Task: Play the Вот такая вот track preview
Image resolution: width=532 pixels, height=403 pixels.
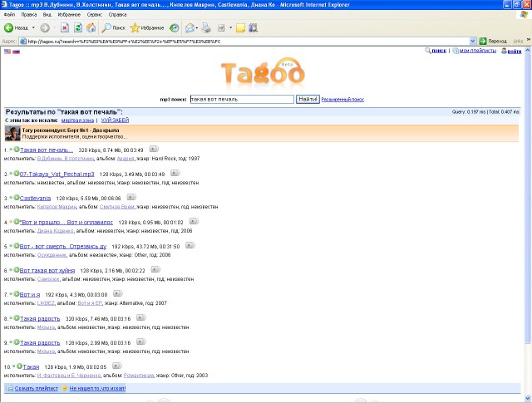Action: pyautogui.click(x=155, y=269)
